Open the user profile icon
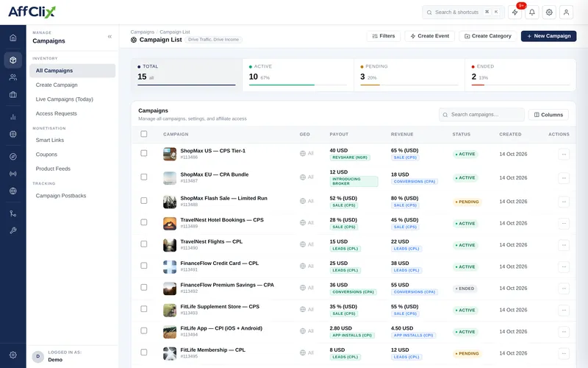This screenshot has width=588, height=368. tap(566, 13)
